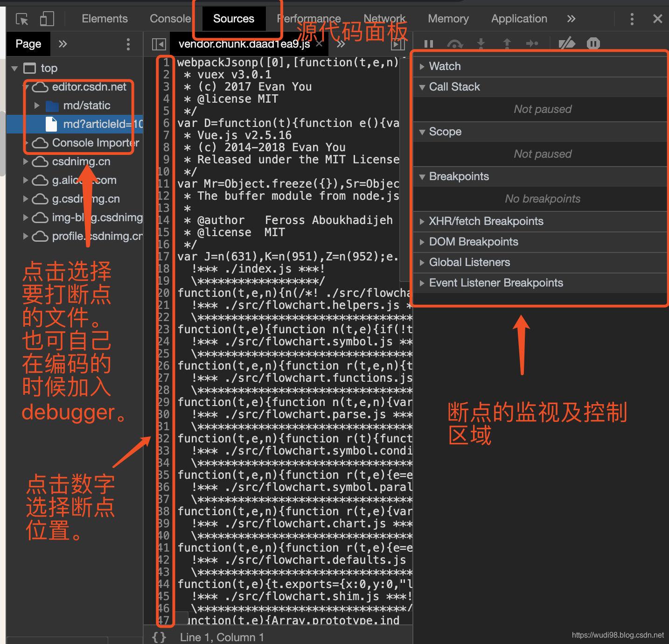The height and width of the screenshot is (644, 669).
Task: Click the pause script execution icon
Action: 428,43
